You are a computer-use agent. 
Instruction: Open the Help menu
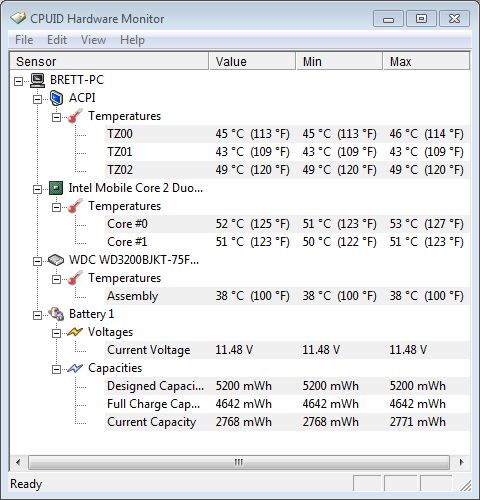click(x=132, y=40)
